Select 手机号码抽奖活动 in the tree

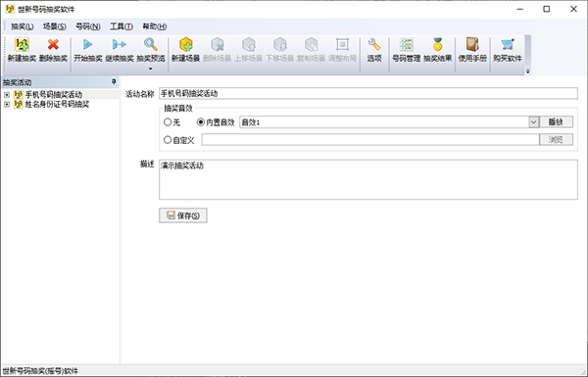coord(54,95)
